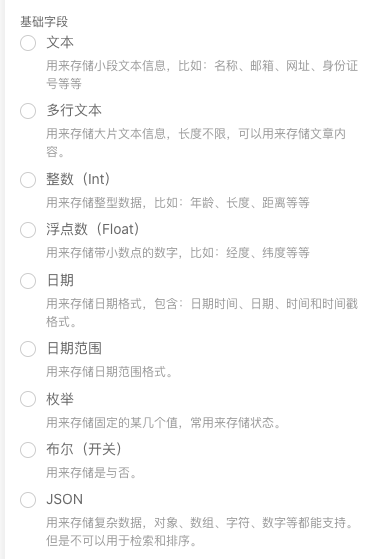Pick the 日期 radio button

[28, 281]
